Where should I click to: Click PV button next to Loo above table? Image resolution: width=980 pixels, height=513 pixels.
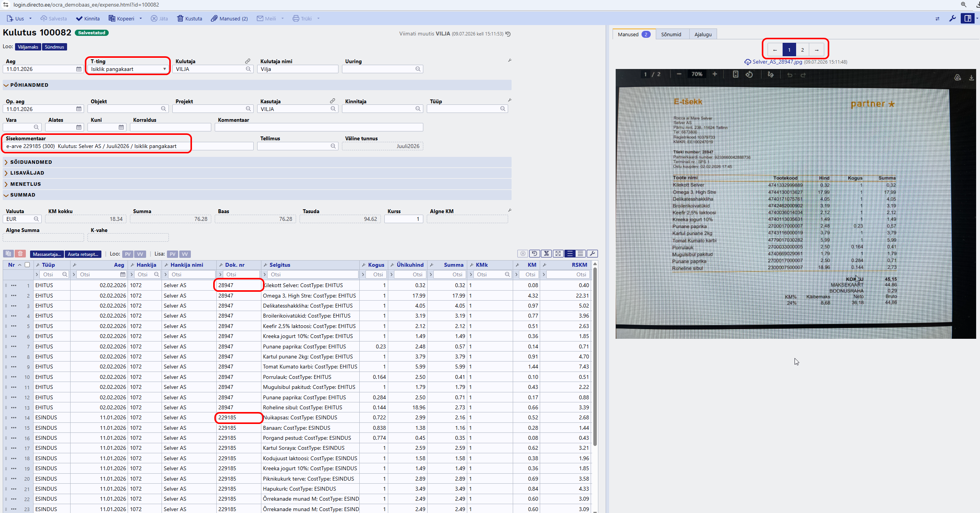click(128, 254)
